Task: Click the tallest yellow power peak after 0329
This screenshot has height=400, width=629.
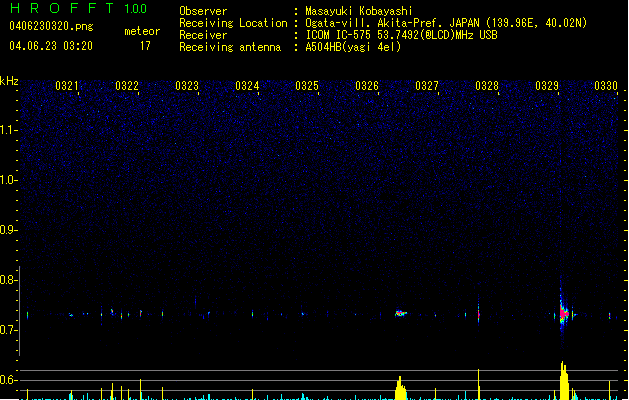Action: tap(564, 381)
